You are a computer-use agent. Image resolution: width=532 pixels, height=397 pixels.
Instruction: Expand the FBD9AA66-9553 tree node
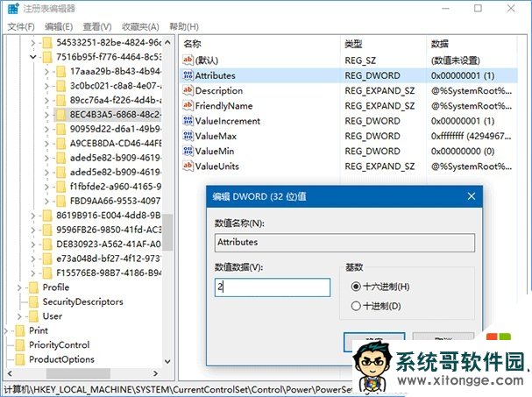pyautogui.click(x=46, y=201)
